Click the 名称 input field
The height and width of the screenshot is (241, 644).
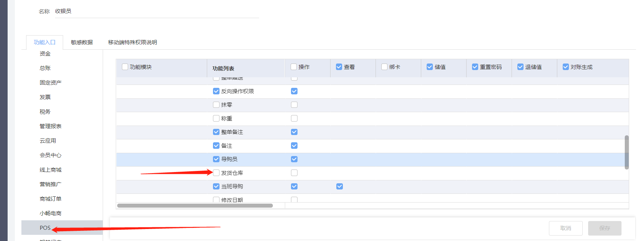(x=156, y=12)
